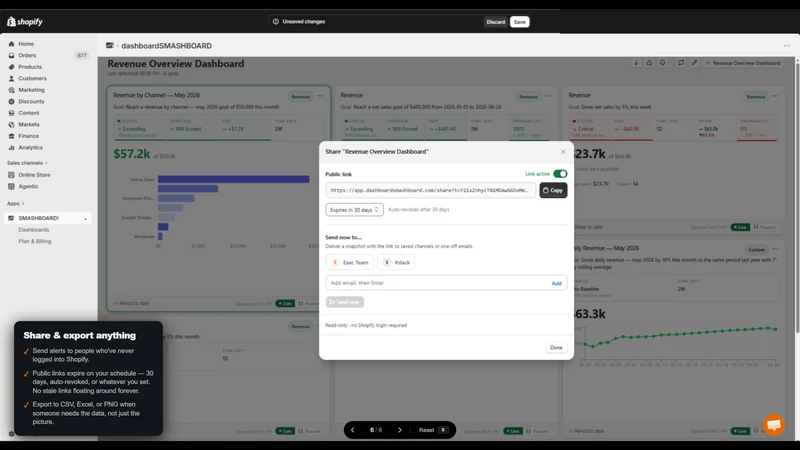This screenshot has width=800, height=450.
Task: Select the SMASHBOARD! app entry
Action: pos(48,218)
